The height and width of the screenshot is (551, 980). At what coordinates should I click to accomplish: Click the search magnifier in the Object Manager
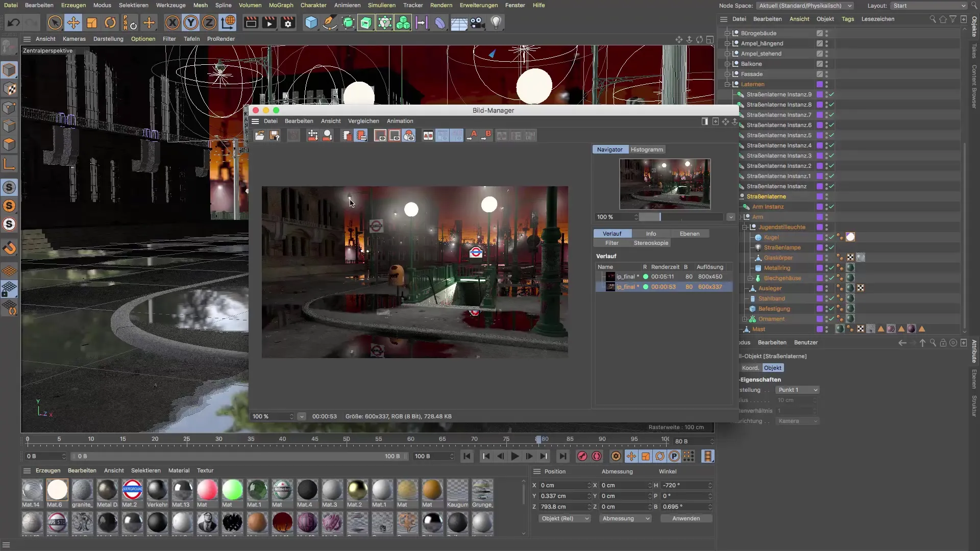click(933, 19)
